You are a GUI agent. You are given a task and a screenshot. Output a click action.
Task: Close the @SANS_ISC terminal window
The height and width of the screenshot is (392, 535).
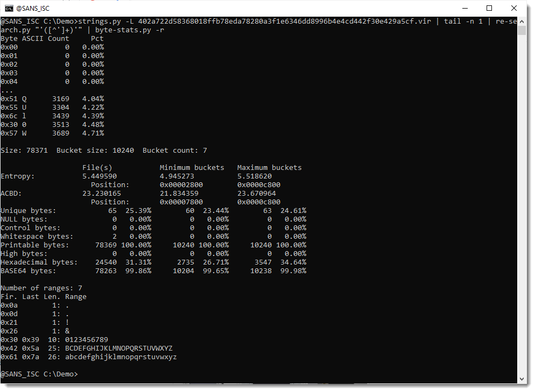point(514,8)
